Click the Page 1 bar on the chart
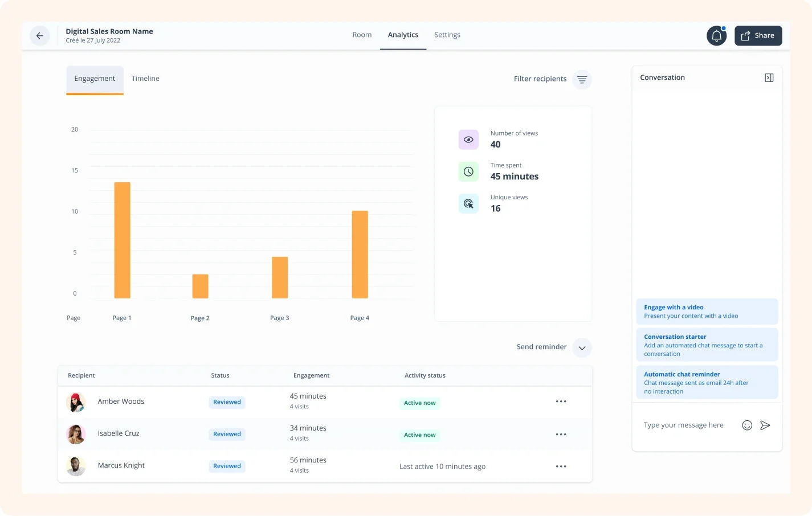Screen dimensions: 812x516 tap(122, 239)
